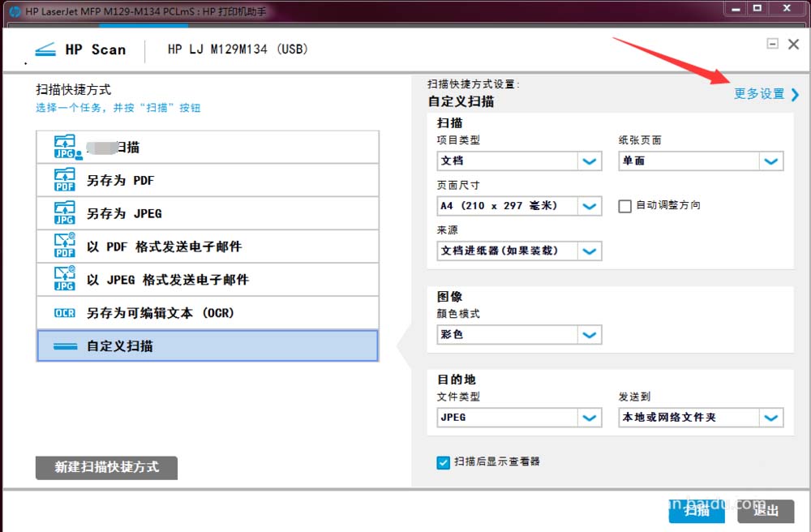Select 以 PDF 格式发送电子邮件 shortcut

(x=208, y=246)
